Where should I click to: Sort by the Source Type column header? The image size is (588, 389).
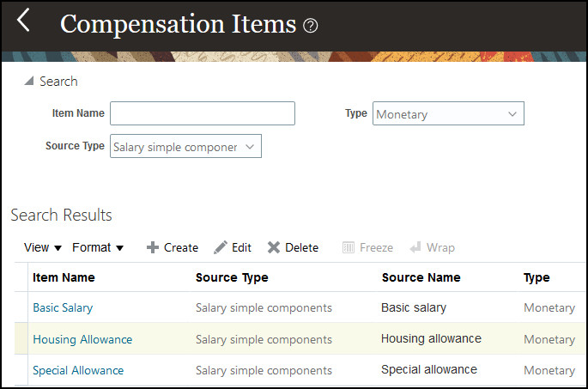(232, 277)
